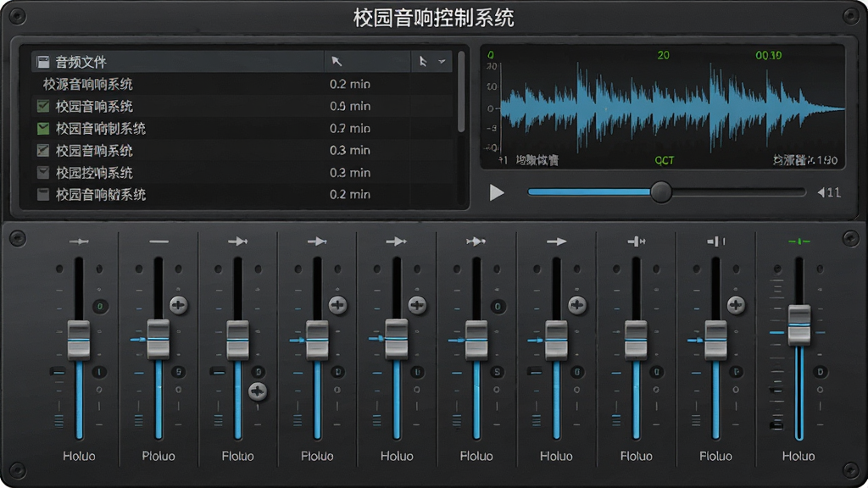The image size is (868, 488).
Task: Click the playback progress slider knob
Action: click(x=660, y=192)
